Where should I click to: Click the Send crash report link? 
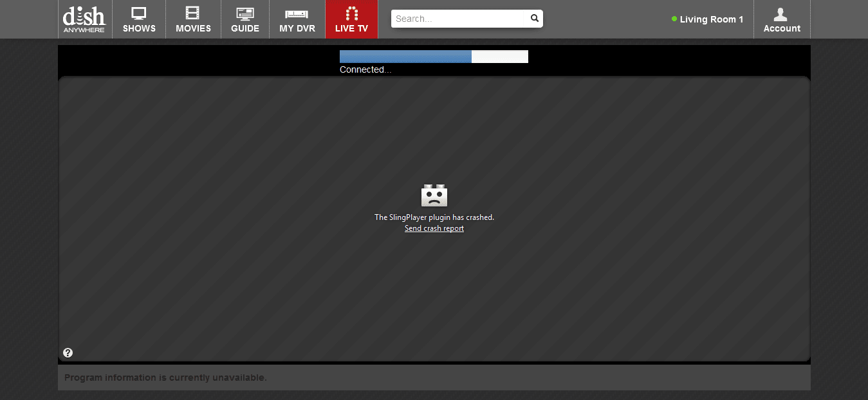coord(434,228)
